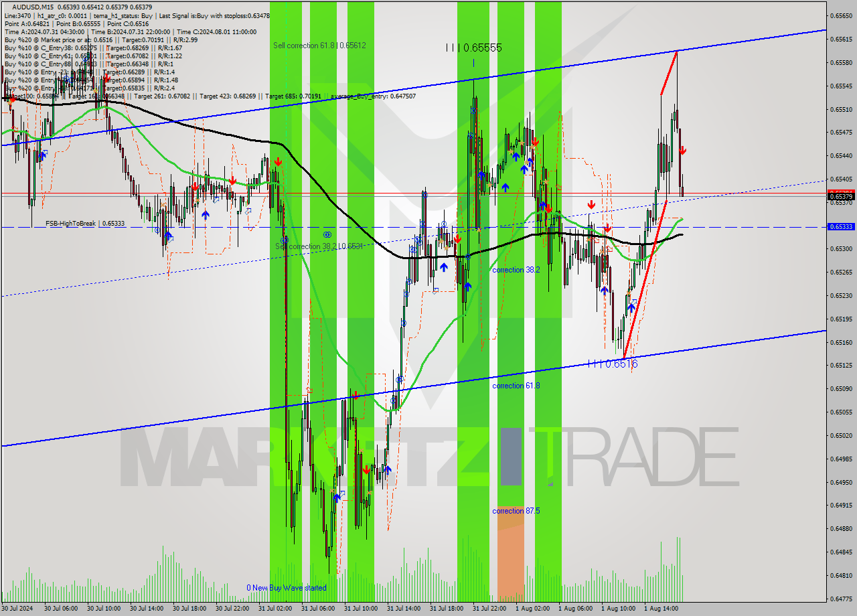Click the 0.65195 price axis label
Image resolution: width=857 pixels, height=616 pixels.
click(x=841, y=319)
